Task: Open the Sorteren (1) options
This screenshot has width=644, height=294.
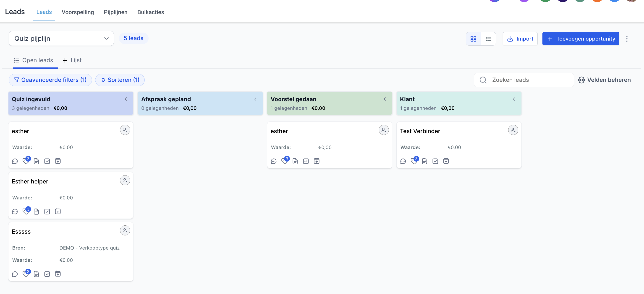Action: (120, 80)
